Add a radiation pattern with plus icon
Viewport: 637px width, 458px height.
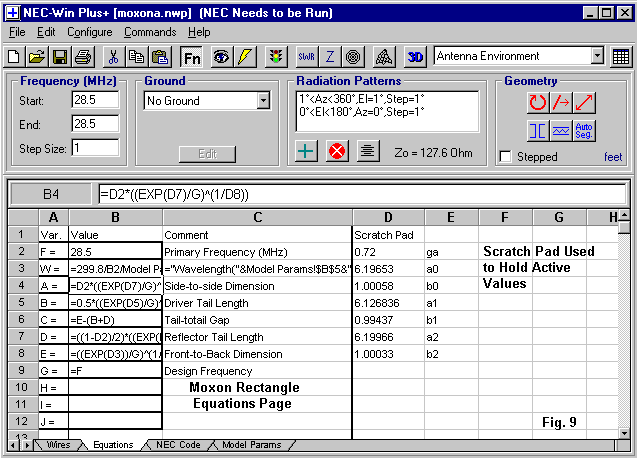(x=308, y=151)
